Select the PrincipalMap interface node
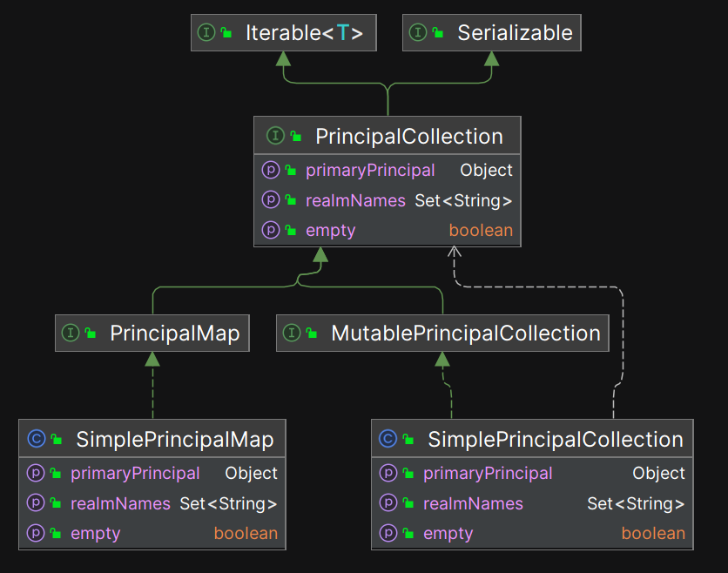This screenshot has width=728, height=573. [174, 333]
